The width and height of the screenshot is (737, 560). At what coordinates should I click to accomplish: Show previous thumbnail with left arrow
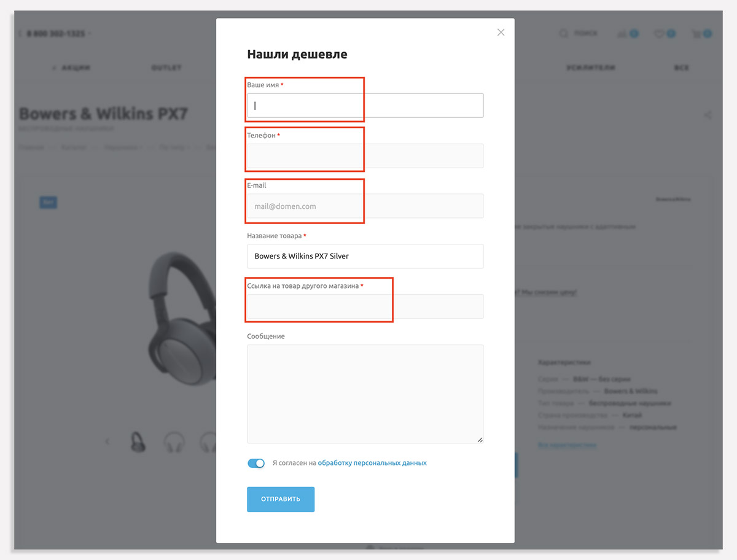pos(107,441)
